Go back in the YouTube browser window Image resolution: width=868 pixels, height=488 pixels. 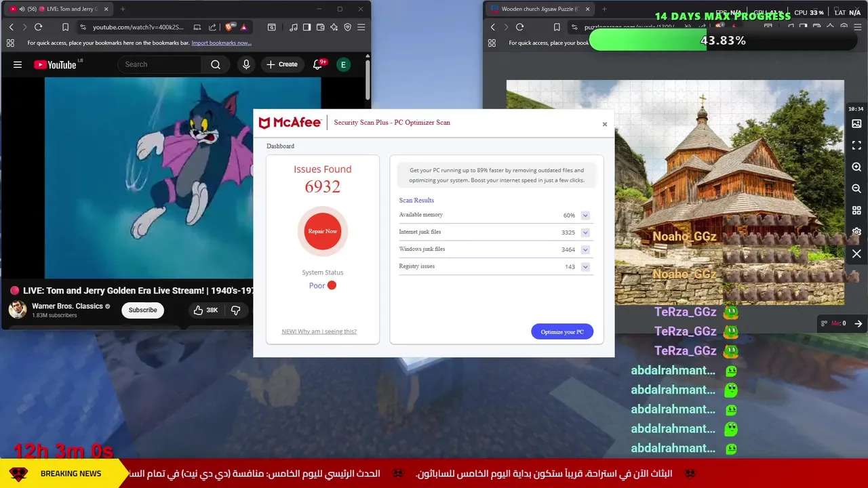click(11, 27)
